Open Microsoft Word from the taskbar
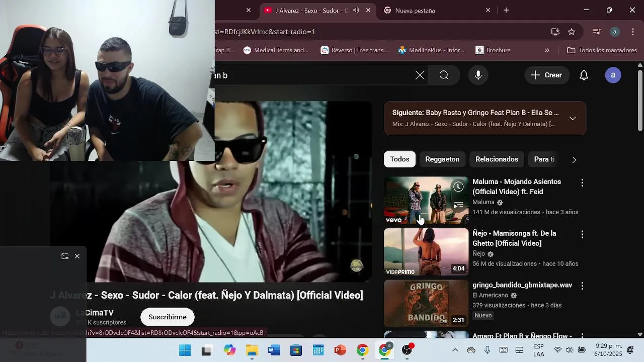The width and height of the screenshot is (644, 362). (x=274, y=350)
